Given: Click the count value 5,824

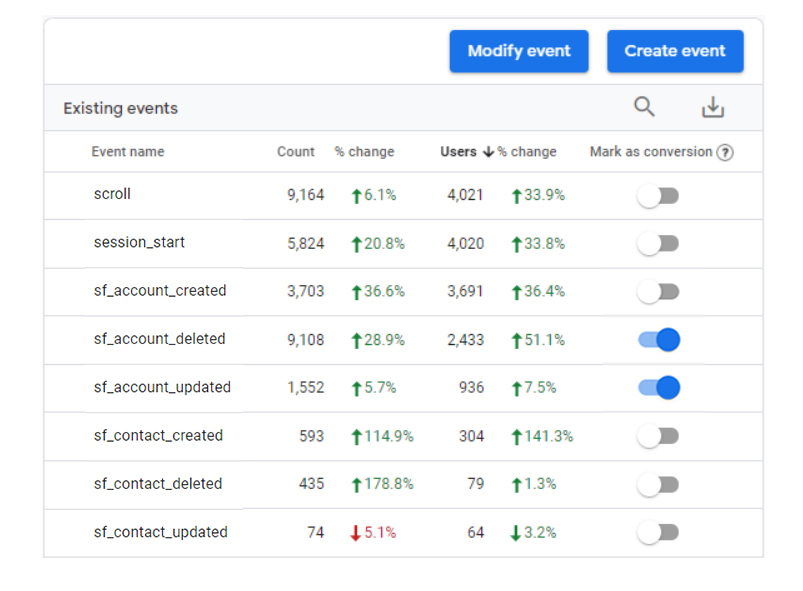Looking at the screenshot, I should pyautogui.click(x=306, y=243).
